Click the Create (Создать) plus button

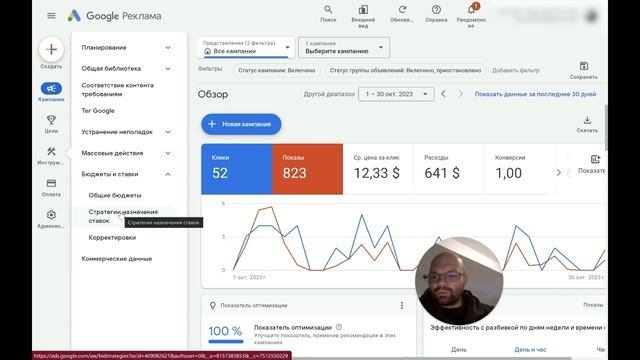pos(51,49)
